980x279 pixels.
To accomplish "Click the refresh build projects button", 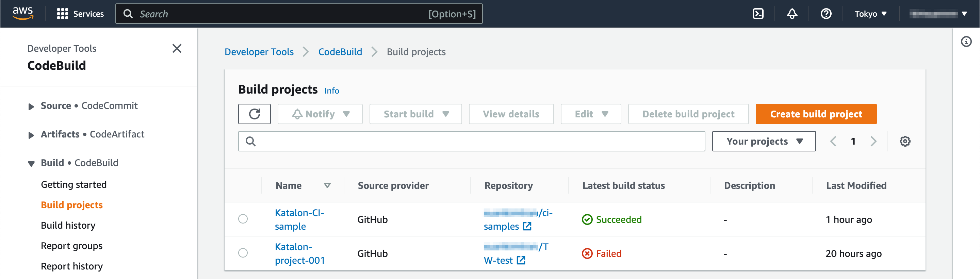I will [x=254, y=114].
